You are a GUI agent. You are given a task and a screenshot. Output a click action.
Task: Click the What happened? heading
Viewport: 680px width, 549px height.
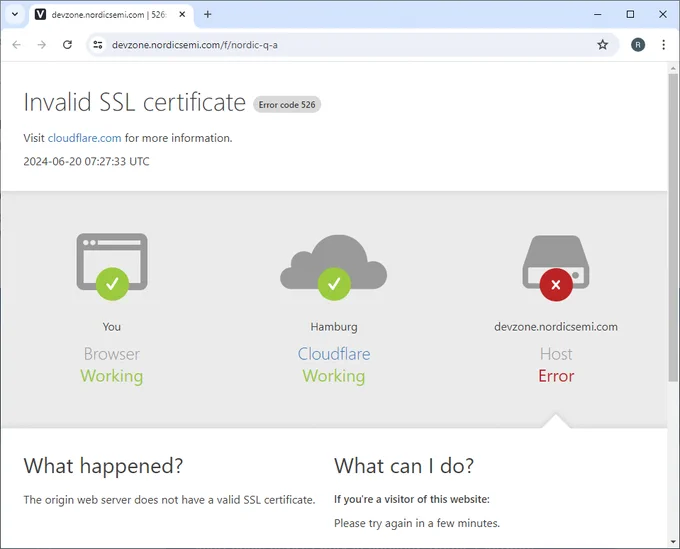pos(103,466)
